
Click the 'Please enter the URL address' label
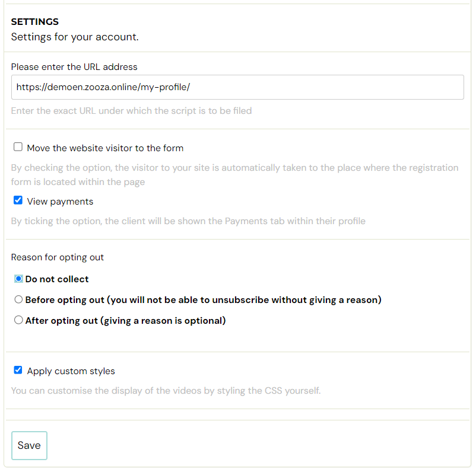click(x=74, y=67)
